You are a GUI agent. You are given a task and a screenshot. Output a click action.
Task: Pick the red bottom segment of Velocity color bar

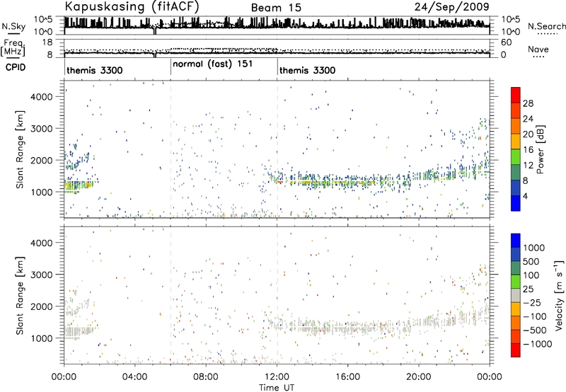[x=516, y=350]
